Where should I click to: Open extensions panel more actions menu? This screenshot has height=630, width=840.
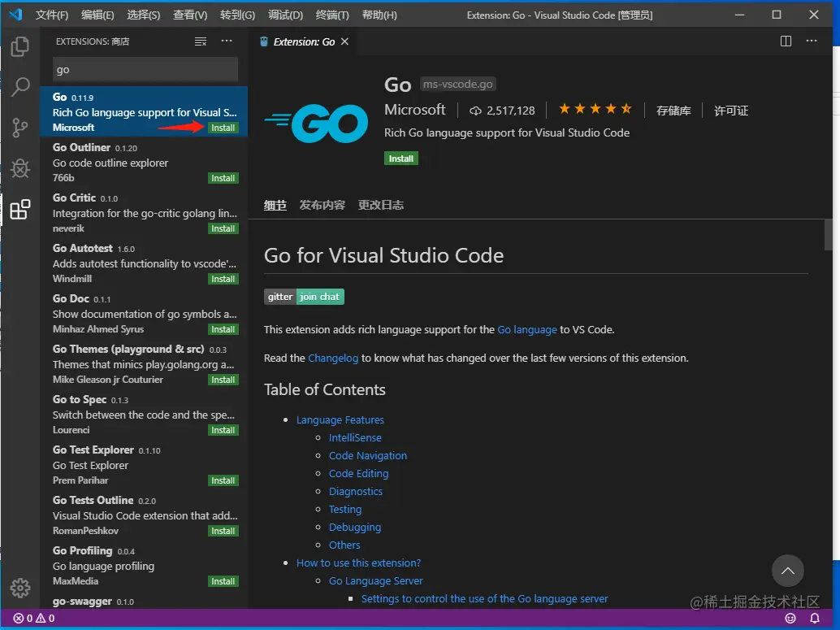pyautogui.click(x=227, y=41)
